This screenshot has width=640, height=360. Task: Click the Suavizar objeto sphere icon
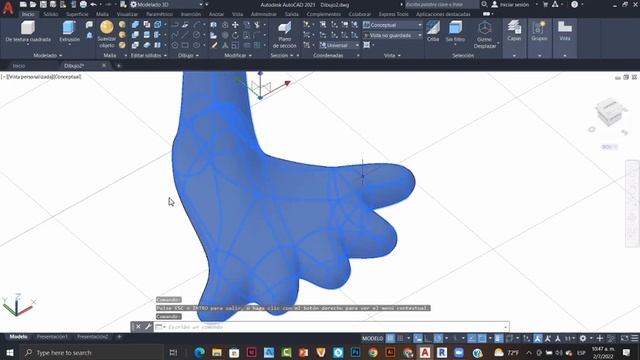coord(107,27)
